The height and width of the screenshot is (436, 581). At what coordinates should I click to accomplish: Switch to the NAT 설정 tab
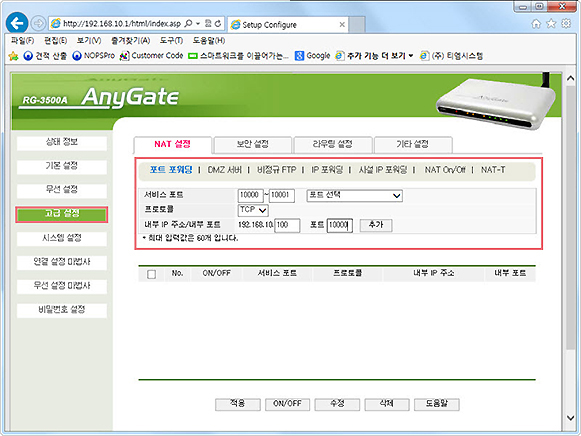pyautogui.click(x=173, y=144)
